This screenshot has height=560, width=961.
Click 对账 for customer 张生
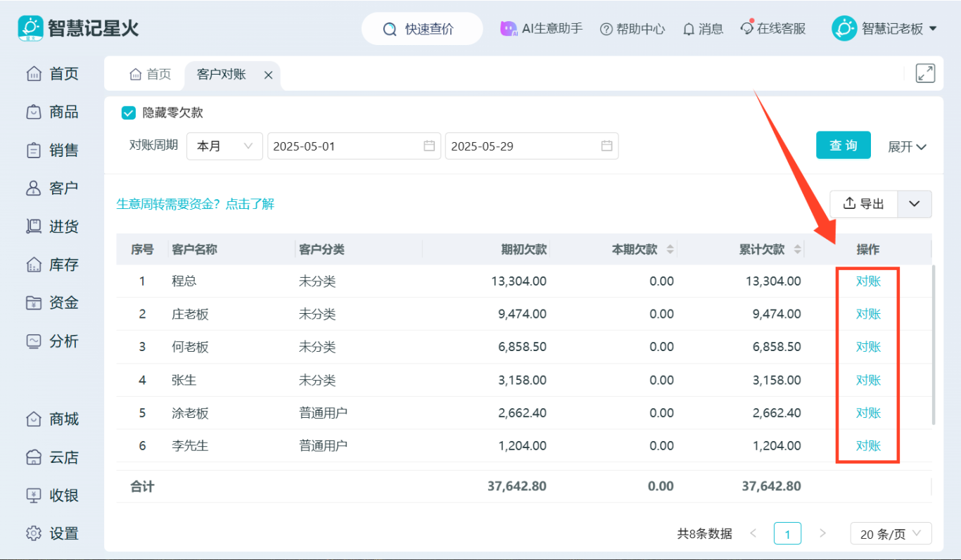tap(868, 380)
